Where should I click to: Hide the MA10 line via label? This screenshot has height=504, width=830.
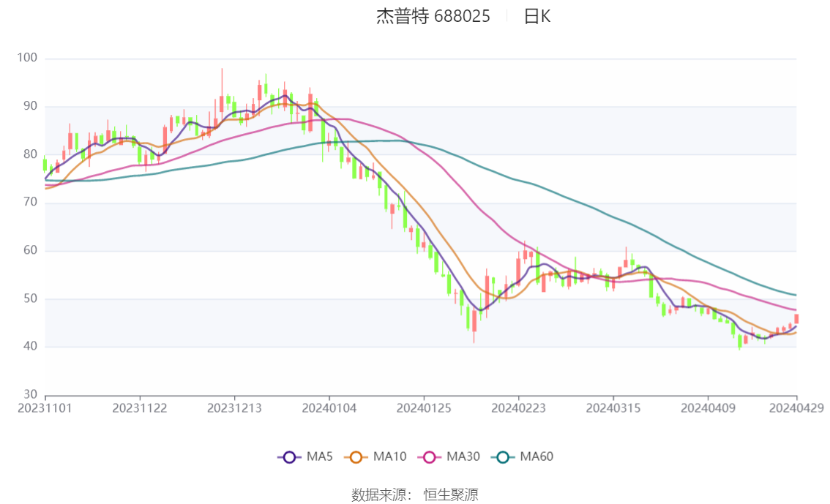tap(389, 456)
